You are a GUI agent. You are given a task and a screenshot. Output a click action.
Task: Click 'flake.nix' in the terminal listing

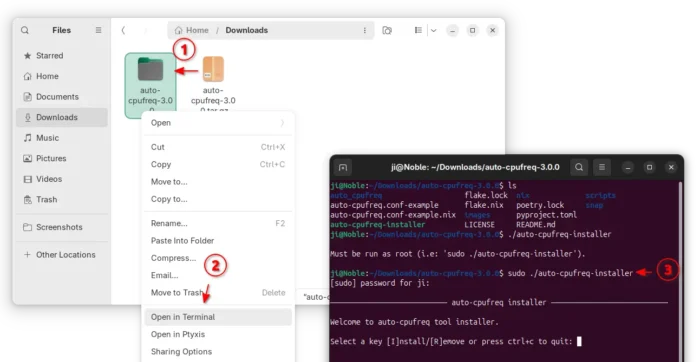(484, 205)
